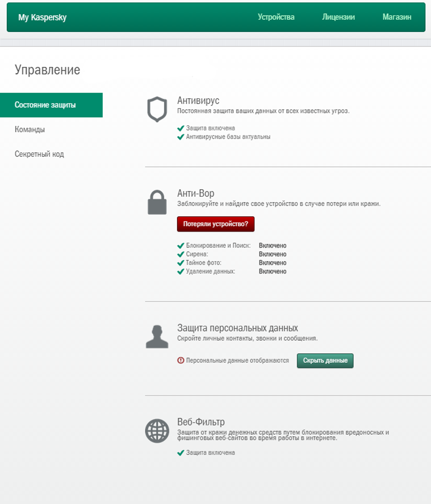Click the My Kaspersky logo link
The image size is (431, 504).
[x=42, y=17]
